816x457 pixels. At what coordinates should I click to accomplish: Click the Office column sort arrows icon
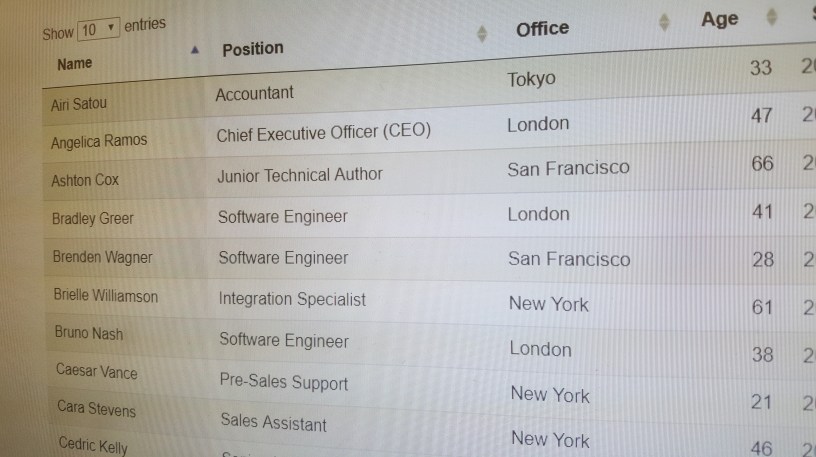(x=665, y=22)
